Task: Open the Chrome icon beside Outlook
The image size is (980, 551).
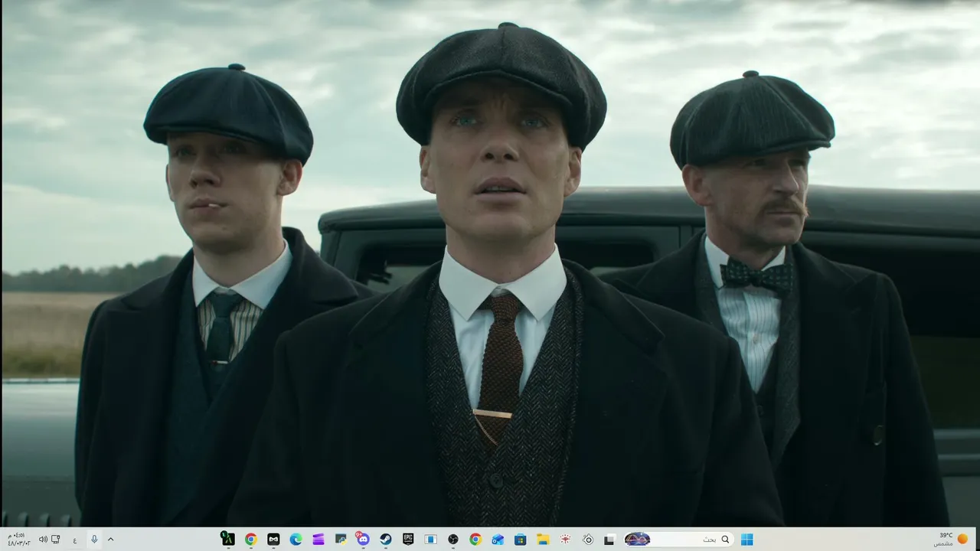Action: 475,540
